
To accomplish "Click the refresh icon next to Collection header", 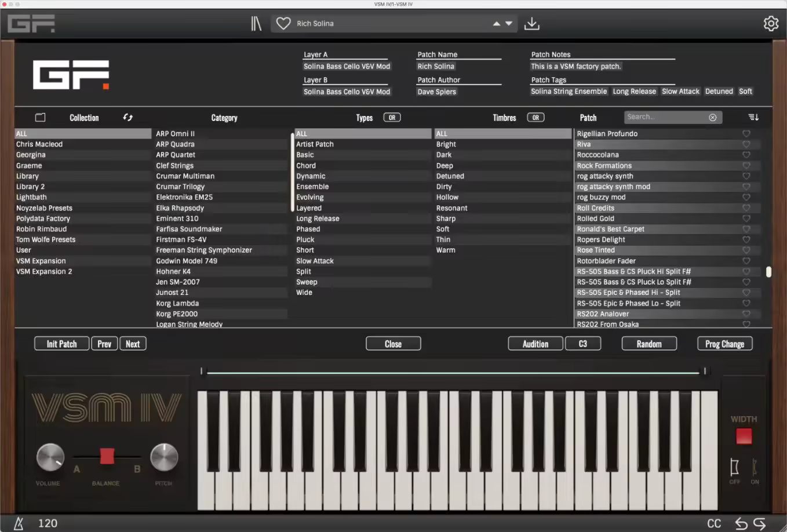I will (127, 117).
